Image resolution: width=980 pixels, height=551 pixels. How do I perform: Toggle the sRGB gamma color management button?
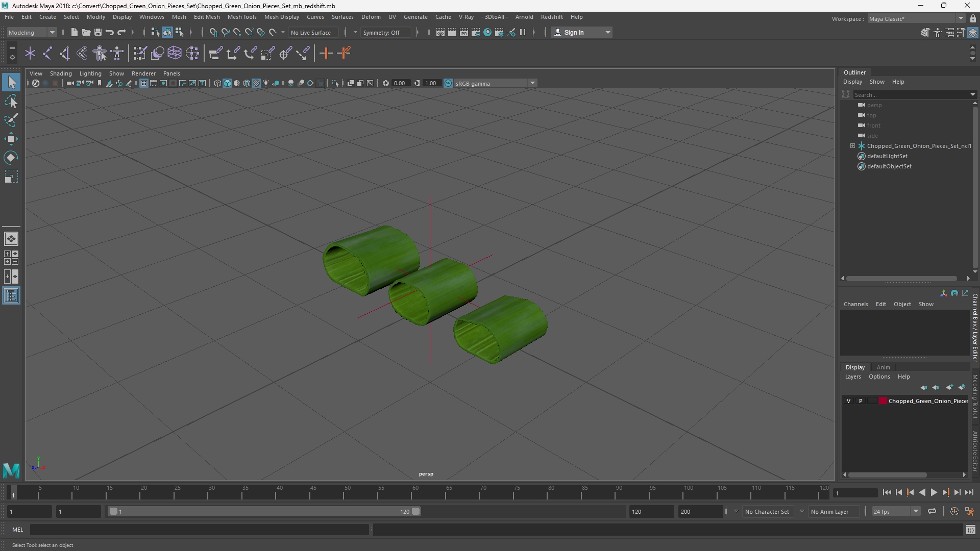(448, 83)
